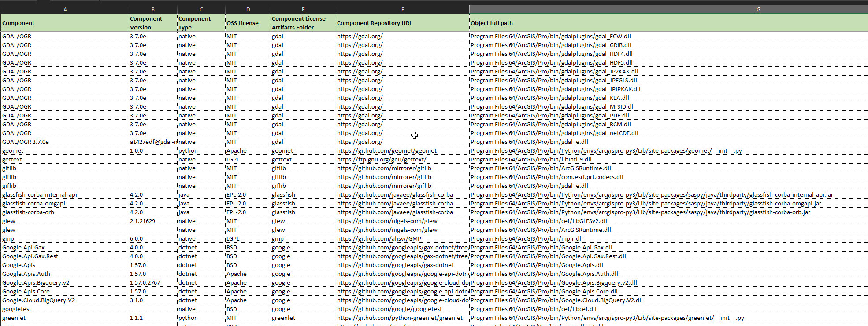Select the 'mpir.dll' path cell
Image resolution: width=868 pixels, height=326 pixels.
(669, 238)
